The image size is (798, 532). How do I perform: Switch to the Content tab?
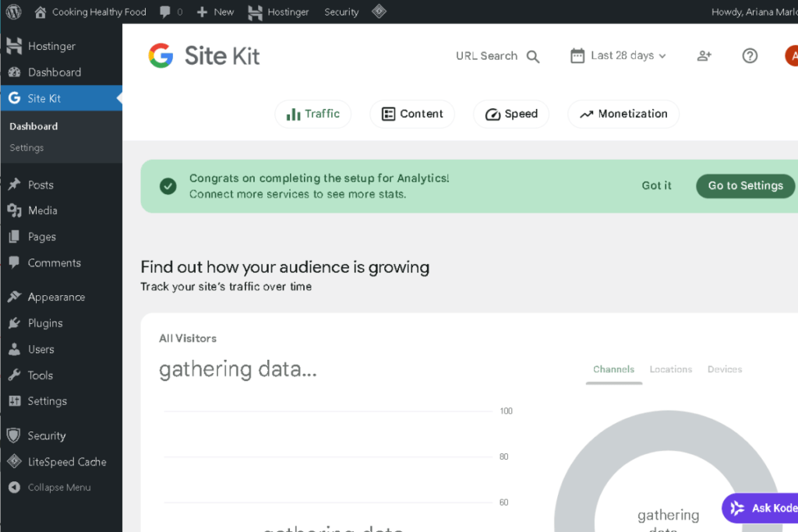tap(412, 114)
